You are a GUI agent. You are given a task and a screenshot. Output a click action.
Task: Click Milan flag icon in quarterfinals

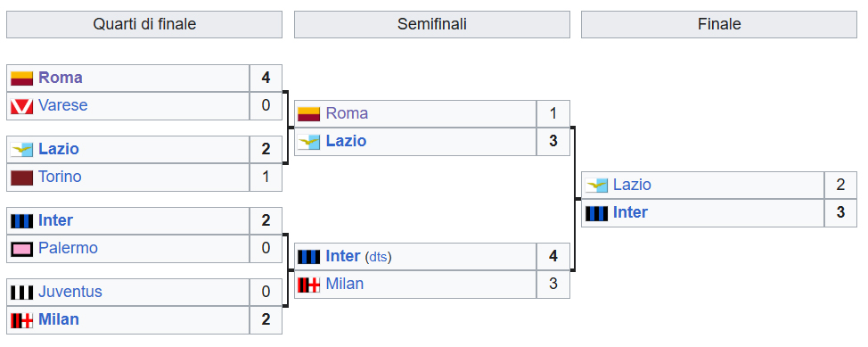[21, 320]
